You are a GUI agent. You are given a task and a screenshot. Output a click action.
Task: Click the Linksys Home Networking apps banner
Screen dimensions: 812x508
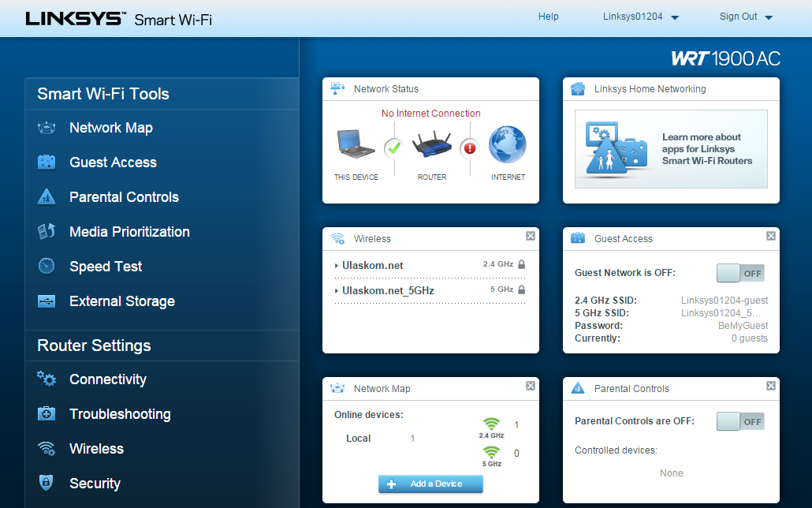(x=671, y=149)
